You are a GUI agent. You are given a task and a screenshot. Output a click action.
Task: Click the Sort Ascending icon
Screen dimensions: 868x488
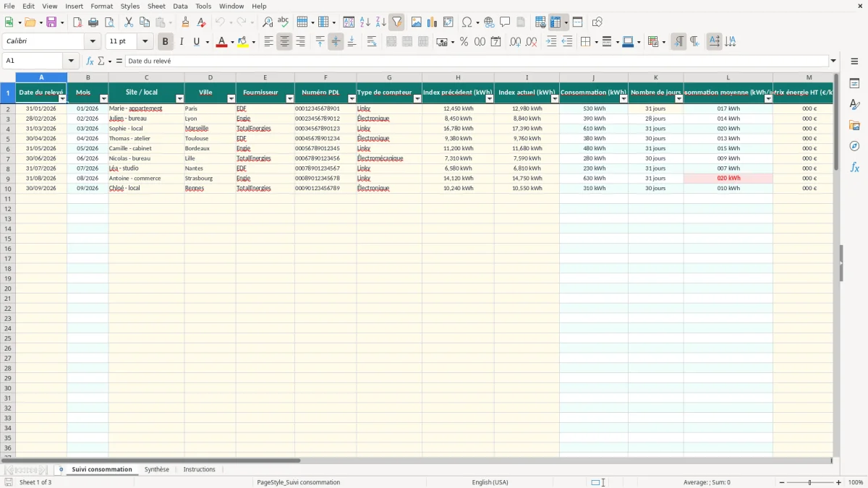[365, 22]
